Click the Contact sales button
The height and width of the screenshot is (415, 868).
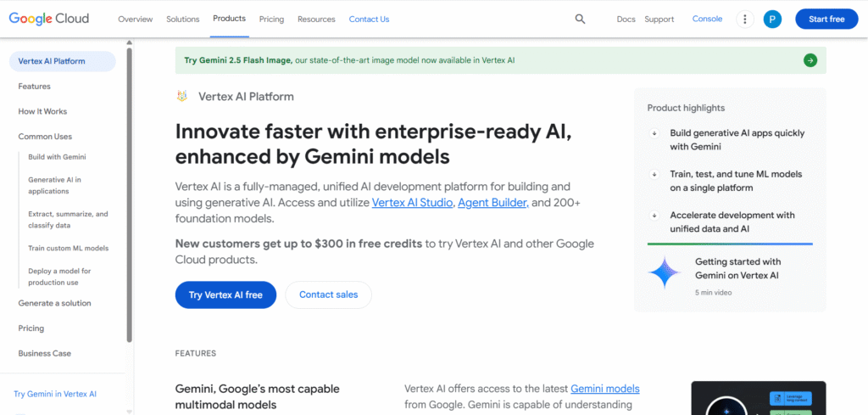click(x=328, y=294)
